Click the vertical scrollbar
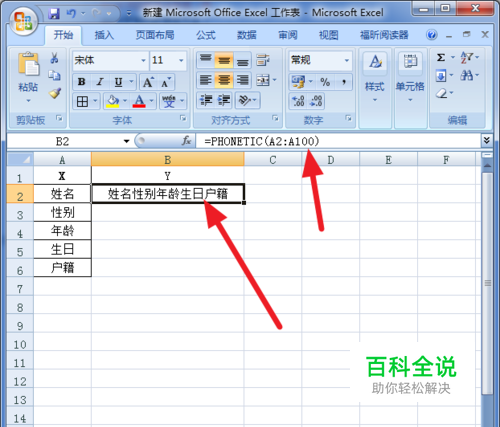500x427 pixels. pos(487,283)
